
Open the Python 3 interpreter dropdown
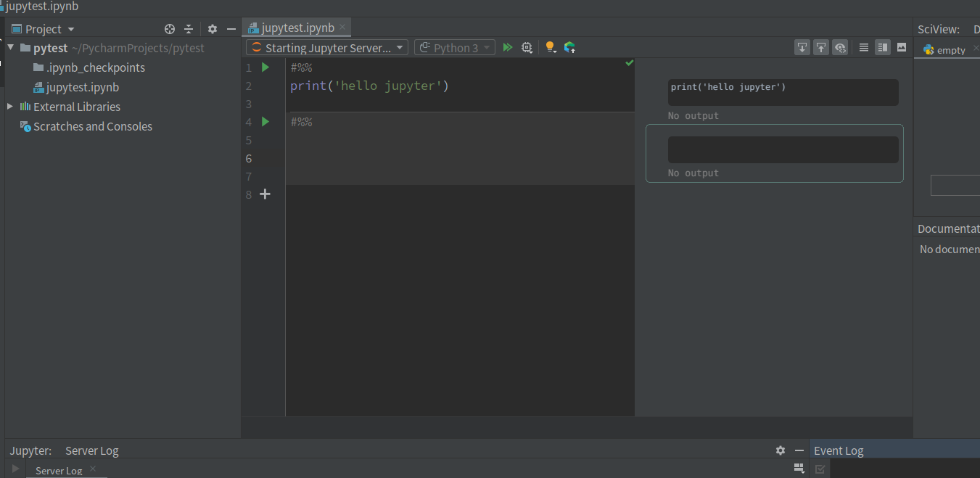[455, 47]
